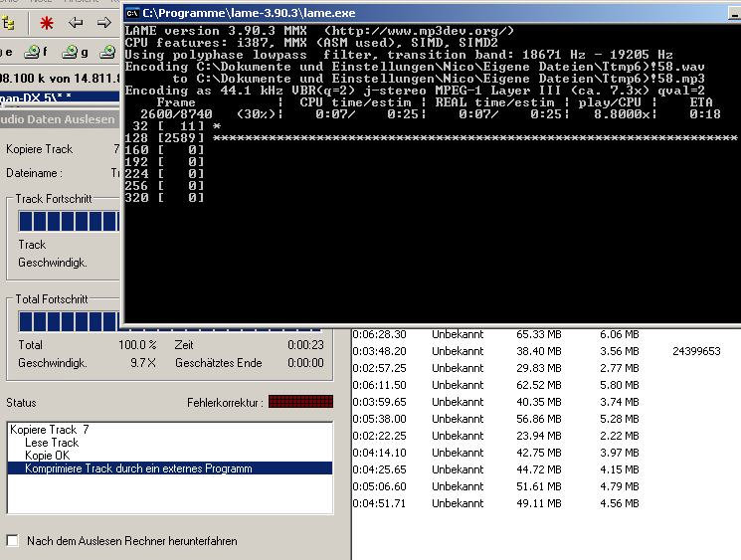The height and width of the screenshot is (560, 741).
Task: Select 'Kopie OK' status line
Action: 170,456
